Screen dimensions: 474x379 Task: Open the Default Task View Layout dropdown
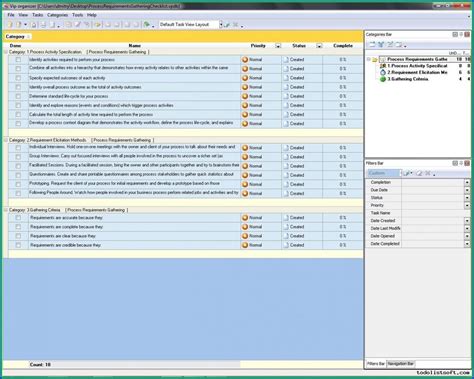220,24
